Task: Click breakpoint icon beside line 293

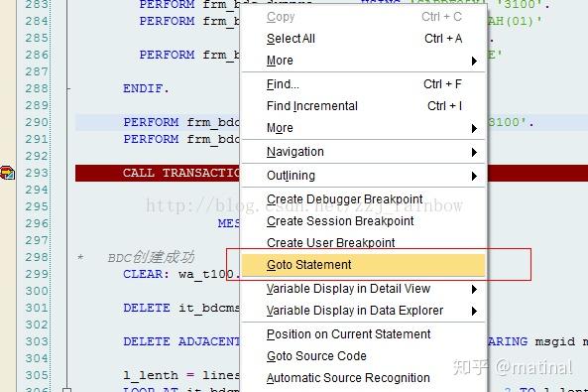Action: (7, 173)
